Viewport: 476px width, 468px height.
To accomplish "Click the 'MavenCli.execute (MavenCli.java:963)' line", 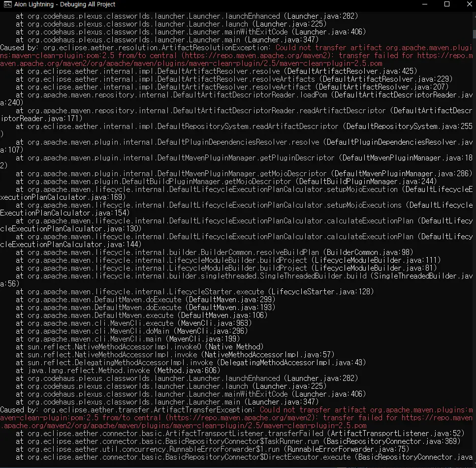I will click(134, 323).
